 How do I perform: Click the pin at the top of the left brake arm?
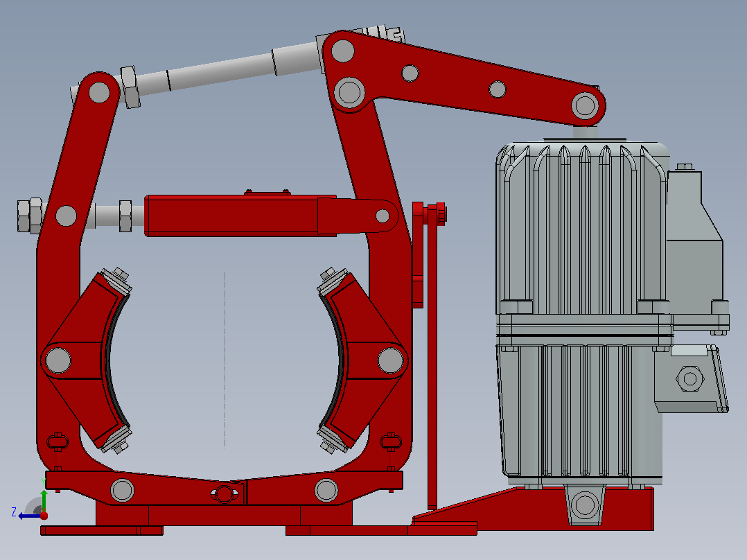[99, 92]
